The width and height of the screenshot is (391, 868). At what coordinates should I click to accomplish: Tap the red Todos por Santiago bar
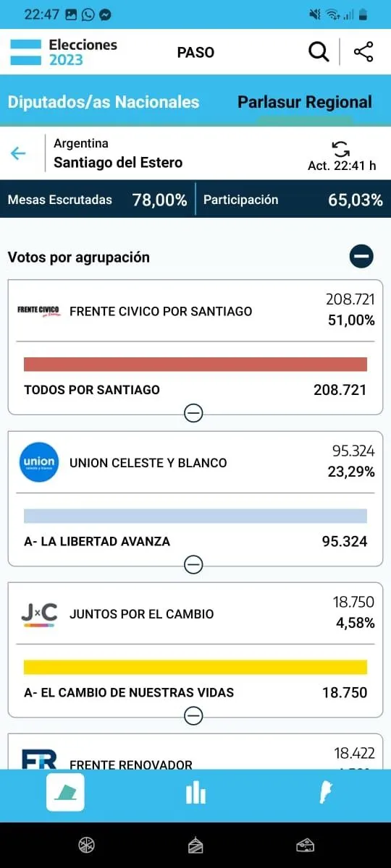(x=195, y=364)
